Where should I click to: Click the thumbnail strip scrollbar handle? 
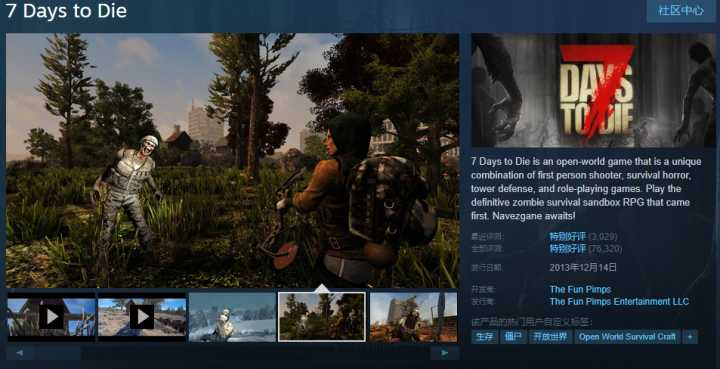tap(57, 353)
